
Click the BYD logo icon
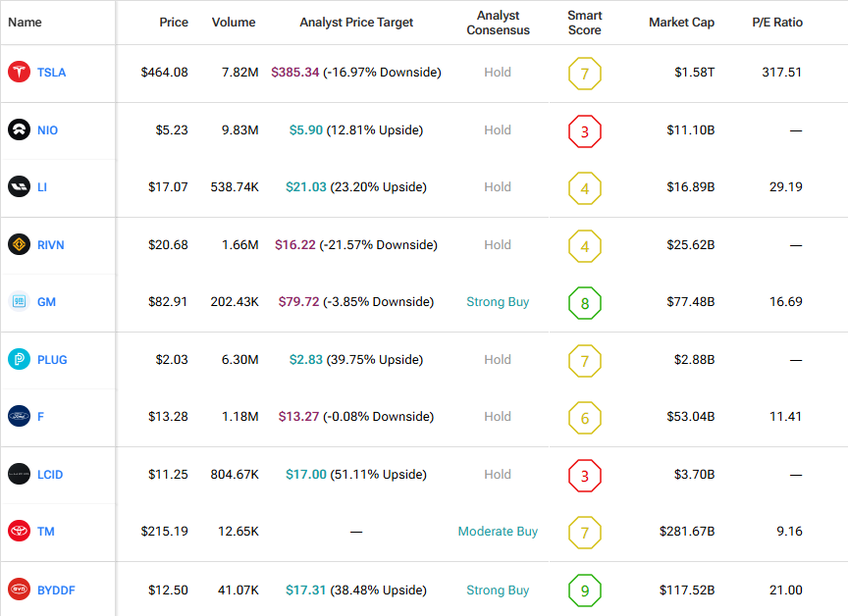(19, 590)
